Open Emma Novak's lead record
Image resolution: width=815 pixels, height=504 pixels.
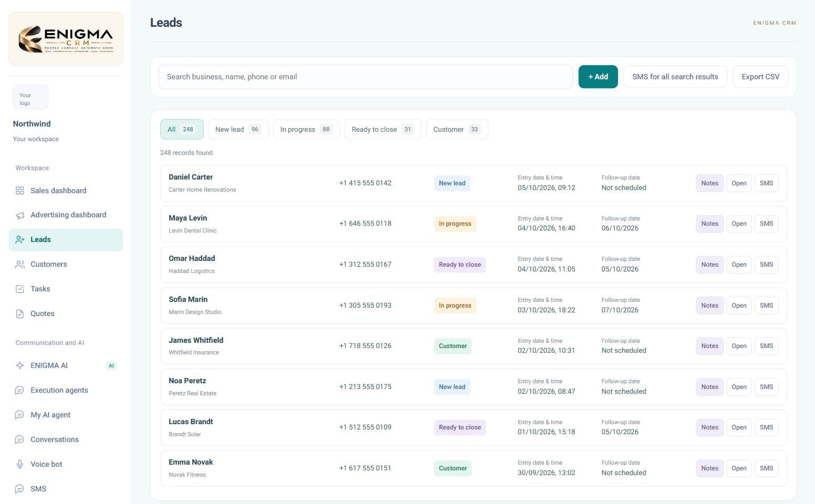click(739, 469)
